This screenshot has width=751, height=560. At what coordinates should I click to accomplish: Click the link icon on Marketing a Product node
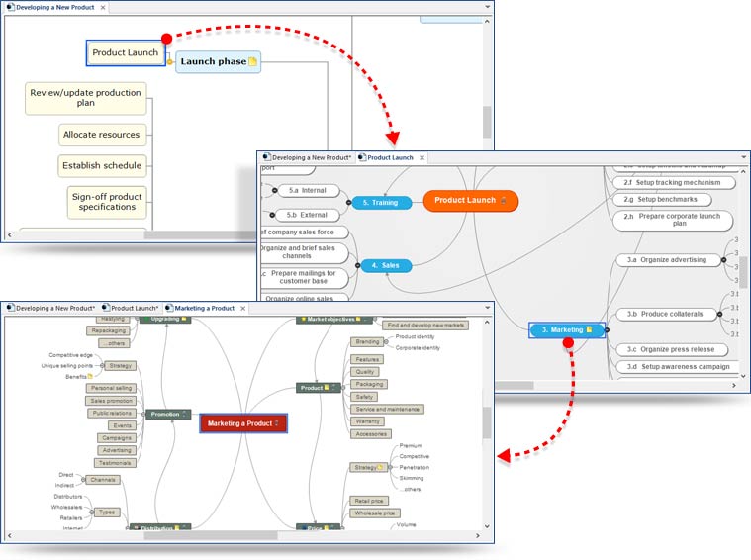coord(276,423)
